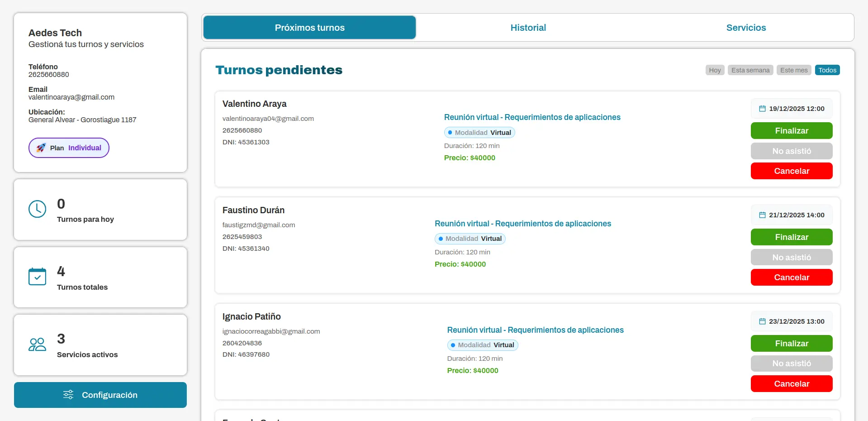Mark Ignacio Patiño as No asistió
Viewport: 868px width, 421px height.
791,364
